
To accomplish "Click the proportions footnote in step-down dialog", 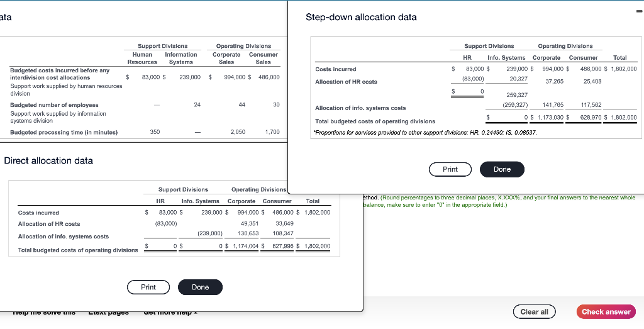I will (x=425, y=133).
